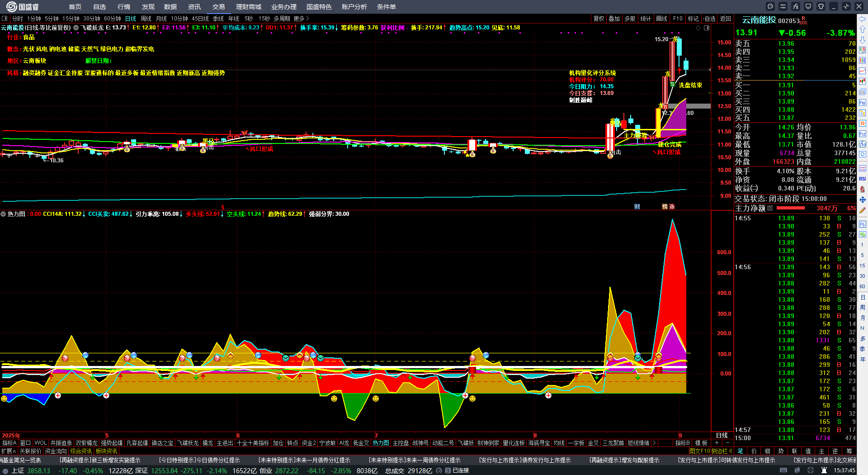The image size is (868, 475).
Task: Click the 主力净额 red progress bar
Action: [790, 208]
